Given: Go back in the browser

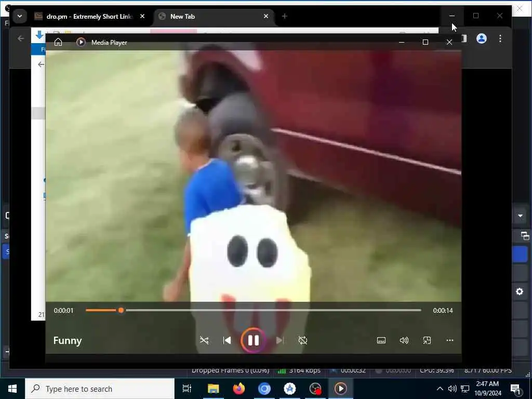Looking at the screenshot, I should click(x=21, y=38).
